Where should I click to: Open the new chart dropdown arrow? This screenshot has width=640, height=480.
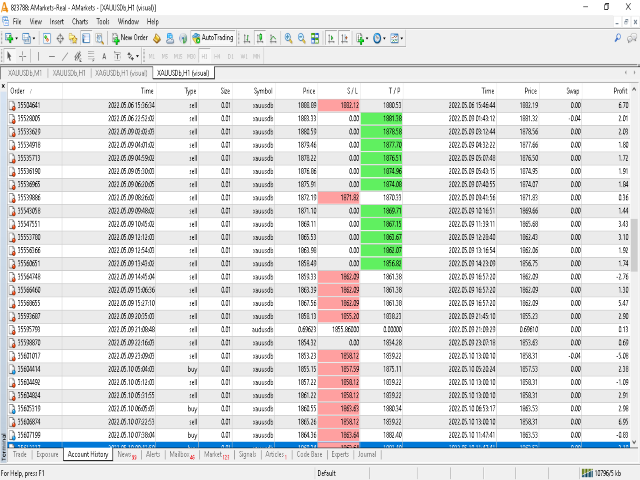point(18,38)
